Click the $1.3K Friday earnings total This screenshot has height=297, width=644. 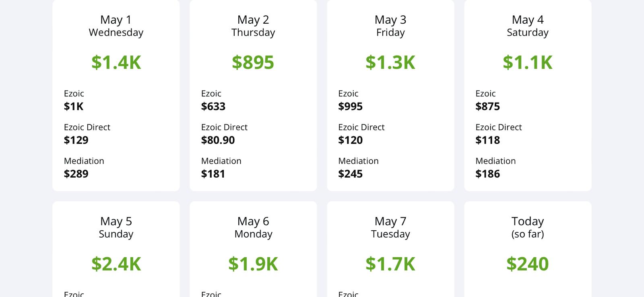click(390, 62)
